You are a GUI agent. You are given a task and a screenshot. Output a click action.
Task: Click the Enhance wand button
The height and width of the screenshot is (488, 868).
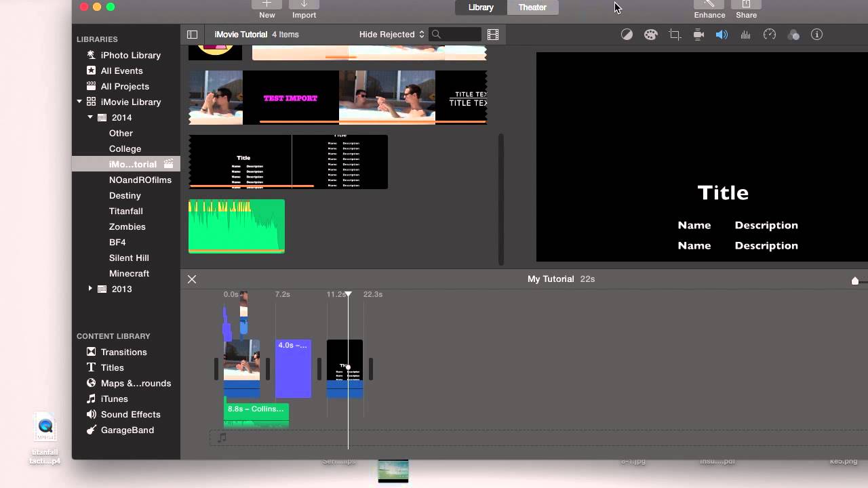tap(709, 9)
